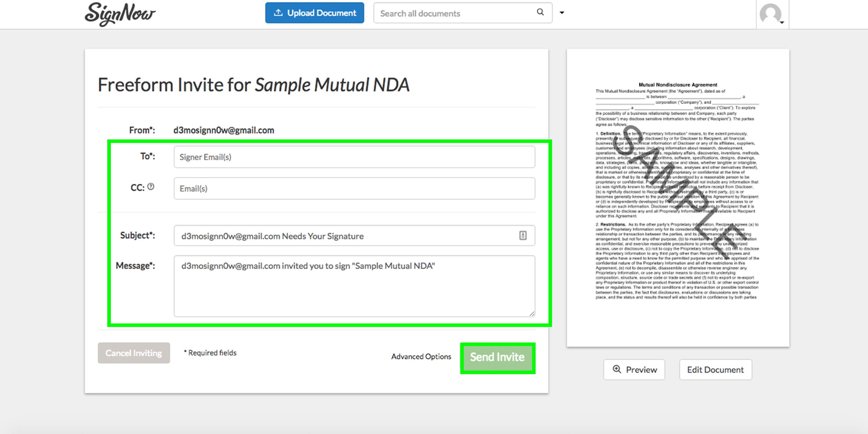Image resolution: width=868 pixels, height=434 pixels.
Task: Click the CC Email(s) input field
Action: [354, 189]
